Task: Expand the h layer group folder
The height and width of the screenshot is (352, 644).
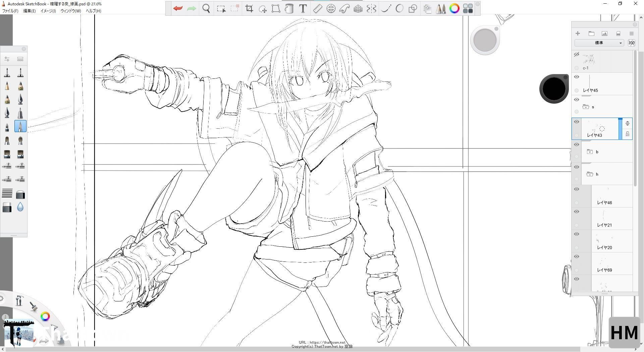Action: click(590, 174)
